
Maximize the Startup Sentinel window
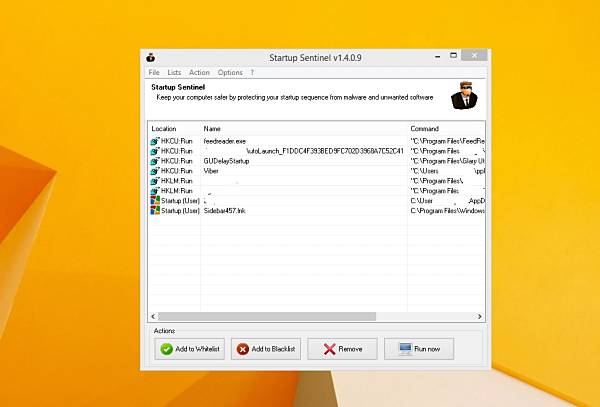(x=453, y=56)
